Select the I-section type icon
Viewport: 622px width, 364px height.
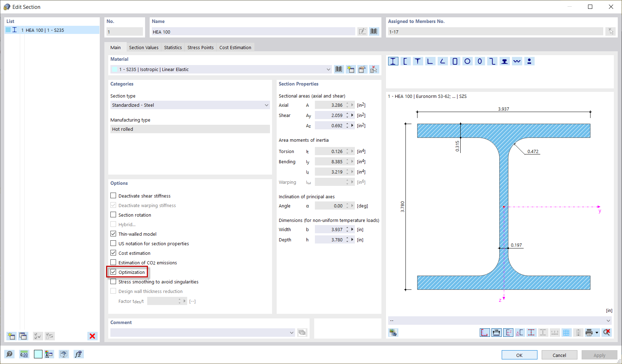pos(393,61)
